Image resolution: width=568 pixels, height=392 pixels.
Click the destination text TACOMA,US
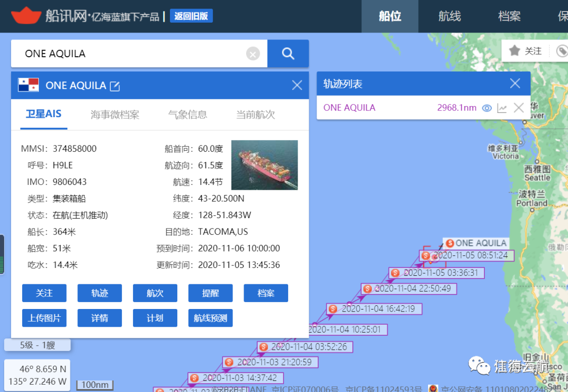(223, 232)
